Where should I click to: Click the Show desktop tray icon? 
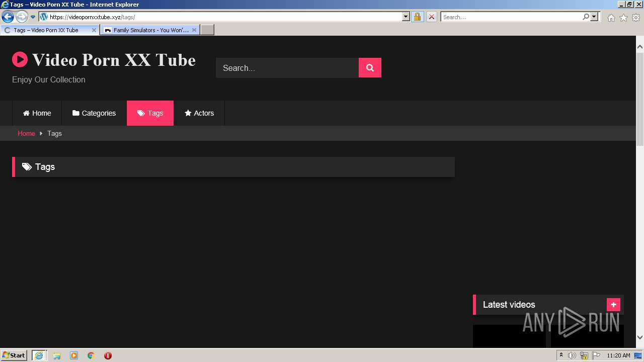(x=638, y=355)
